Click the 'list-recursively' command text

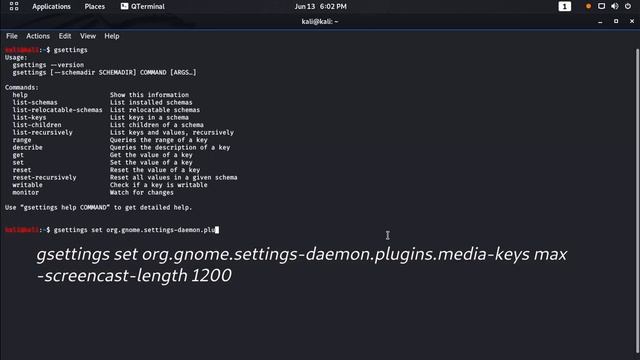tap(42, 133)
